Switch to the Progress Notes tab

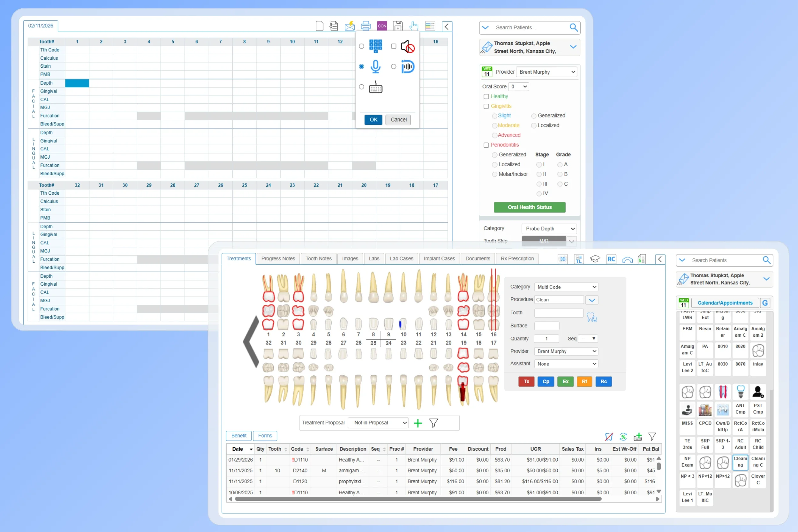tap(278, 259)
